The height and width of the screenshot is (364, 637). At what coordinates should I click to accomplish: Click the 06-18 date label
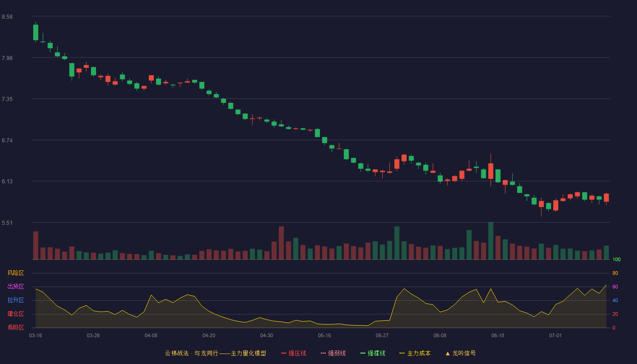[498, 335]
